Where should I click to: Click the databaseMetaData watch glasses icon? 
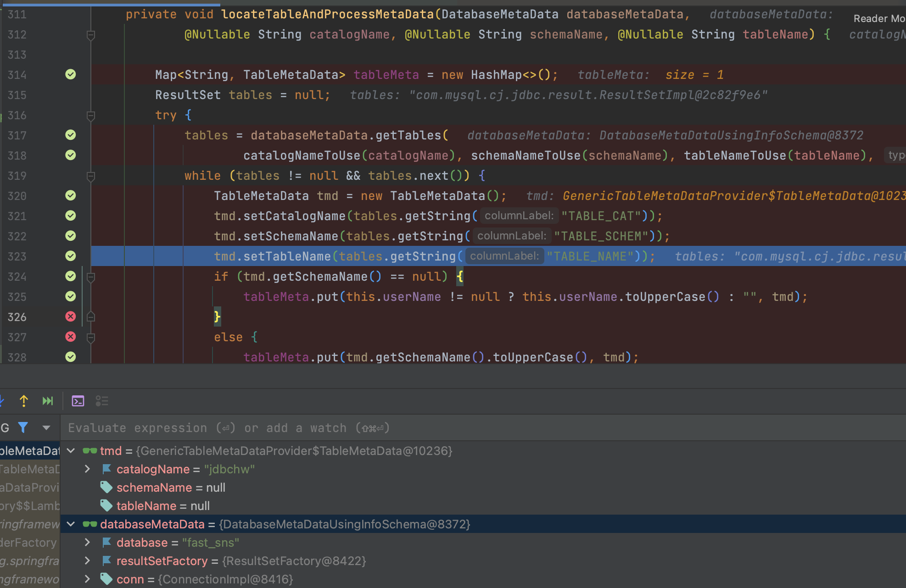coord(89,524)
